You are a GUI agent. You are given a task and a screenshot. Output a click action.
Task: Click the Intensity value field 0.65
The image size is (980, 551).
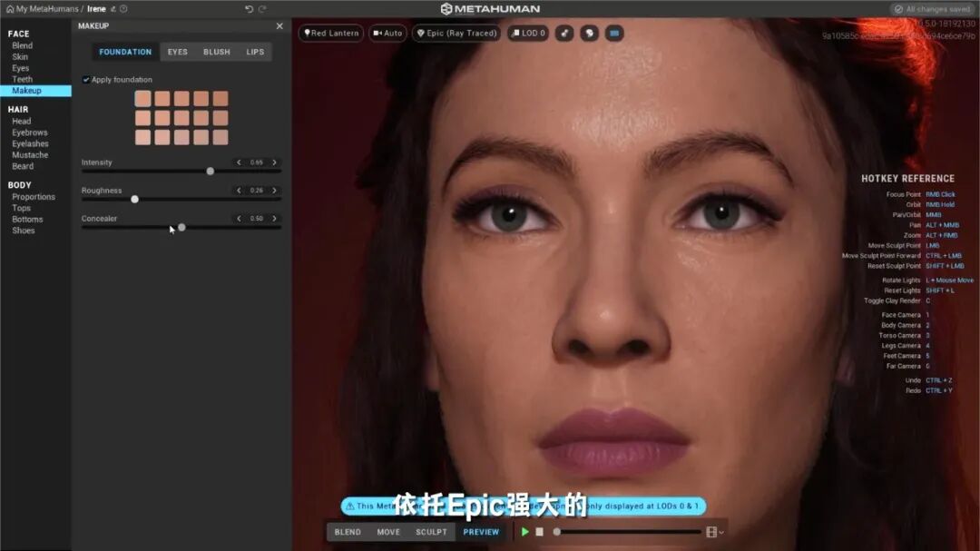click(x=256, y=162)
